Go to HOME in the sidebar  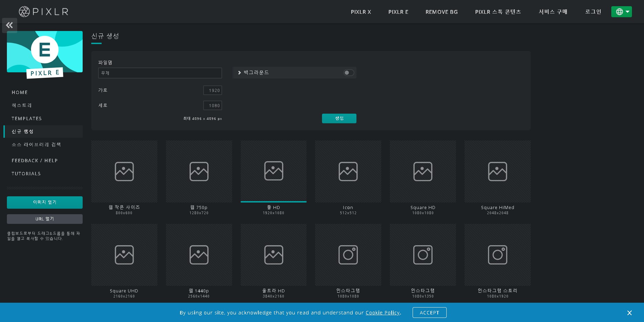pyautogui.click(x=43, y=92)
